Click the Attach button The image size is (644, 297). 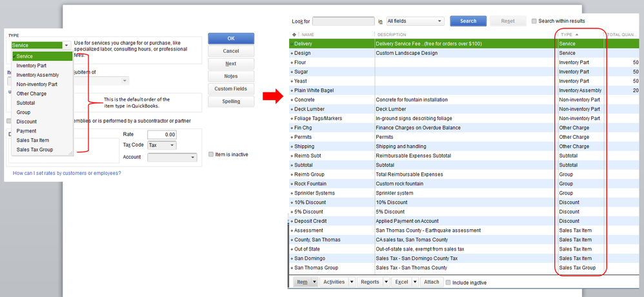click(431, 282)
